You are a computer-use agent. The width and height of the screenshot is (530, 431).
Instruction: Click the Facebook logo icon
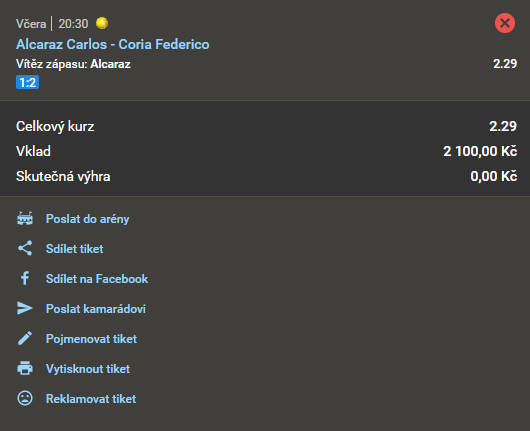coord(25,279)
